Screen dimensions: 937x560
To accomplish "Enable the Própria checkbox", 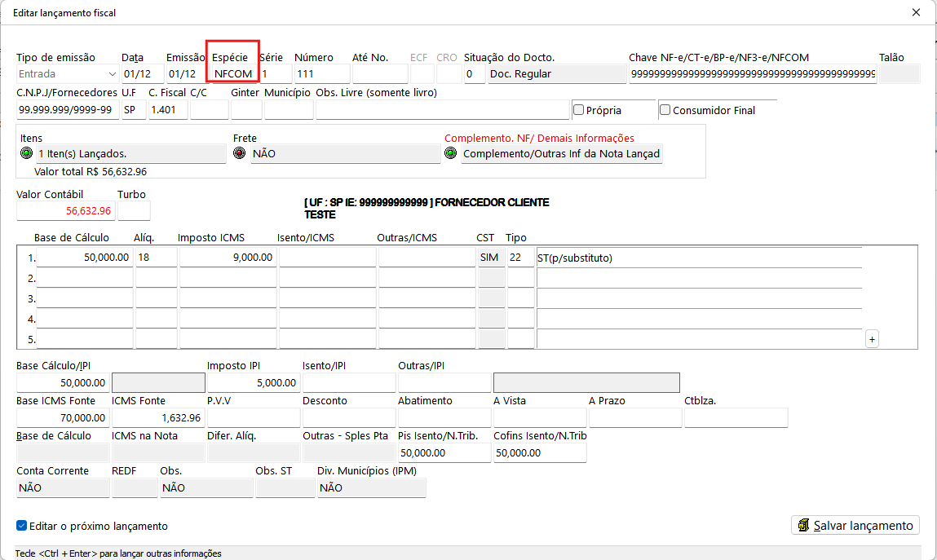I will coord(579,110).
